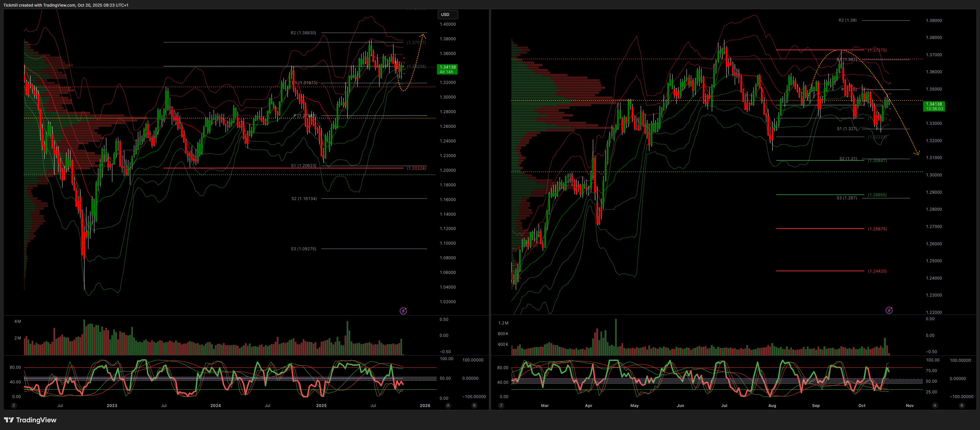
Task: Click the red 1.20324 level label on left chart
Action: (x=416, y=168)
